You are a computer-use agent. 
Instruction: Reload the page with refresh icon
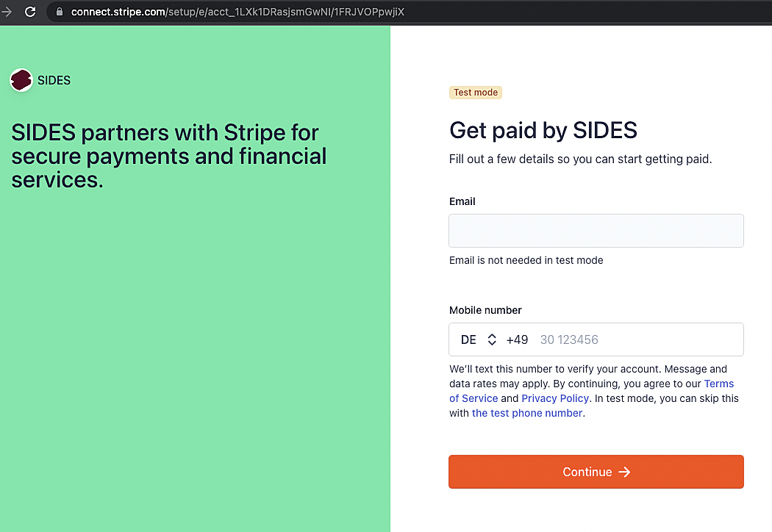click(x=30, y=12)
